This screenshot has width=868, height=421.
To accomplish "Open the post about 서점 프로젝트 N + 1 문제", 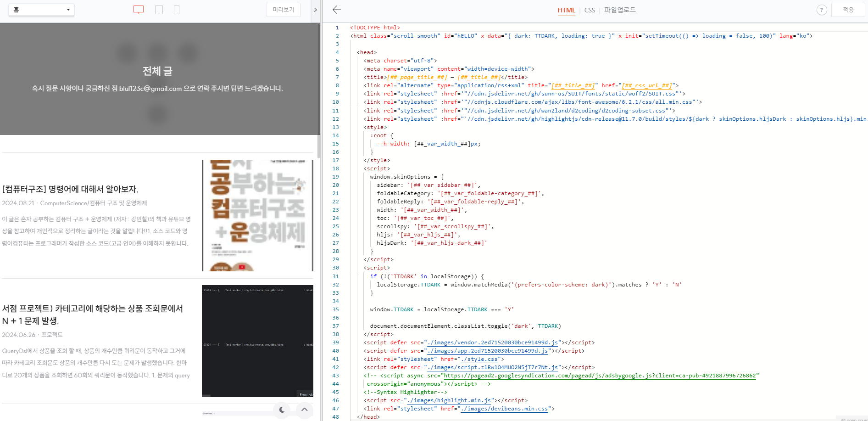I will pos(93,314).
